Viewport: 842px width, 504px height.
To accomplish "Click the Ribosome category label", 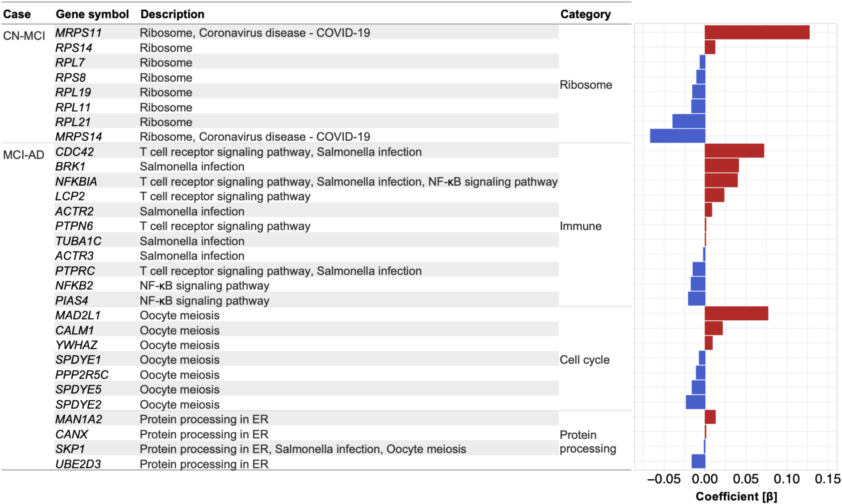I will pos(586,85).
